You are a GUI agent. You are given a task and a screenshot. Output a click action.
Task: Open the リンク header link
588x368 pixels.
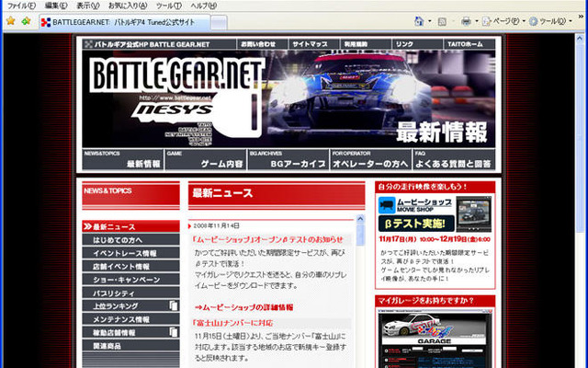[x=418, y=44]
